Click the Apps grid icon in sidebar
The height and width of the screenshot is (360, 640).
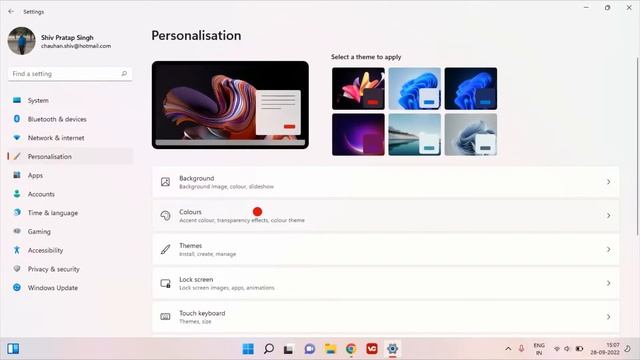[x=17, y=175]
